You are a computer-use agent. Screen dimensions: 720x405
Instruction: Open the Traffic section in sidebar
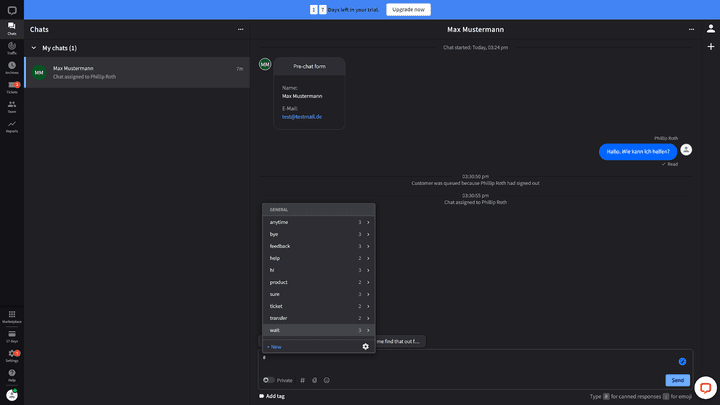(12, 47)
